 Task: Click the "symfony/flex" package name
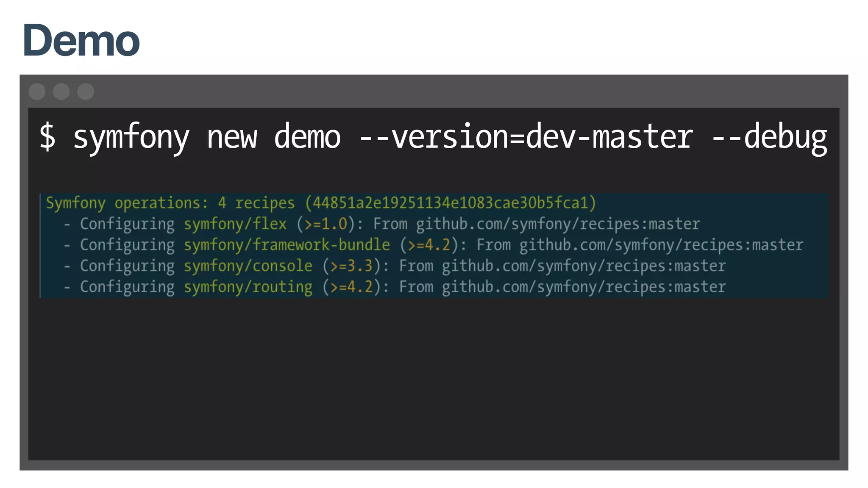[235, 224]
